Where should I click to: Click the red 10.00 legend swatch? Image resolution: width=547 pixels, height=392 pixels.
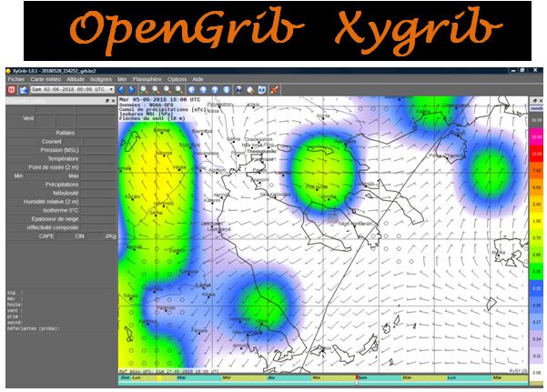(536, 154)
